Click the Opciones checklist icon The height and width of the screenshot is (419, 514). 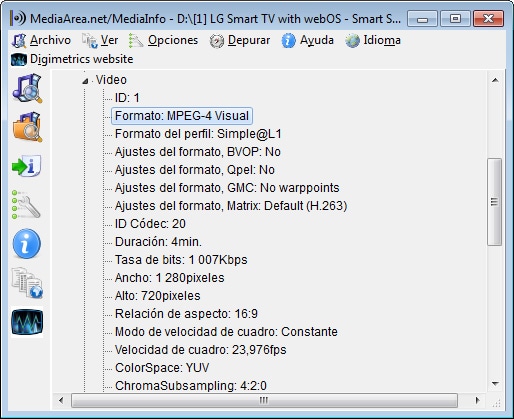tap(136, 41)
